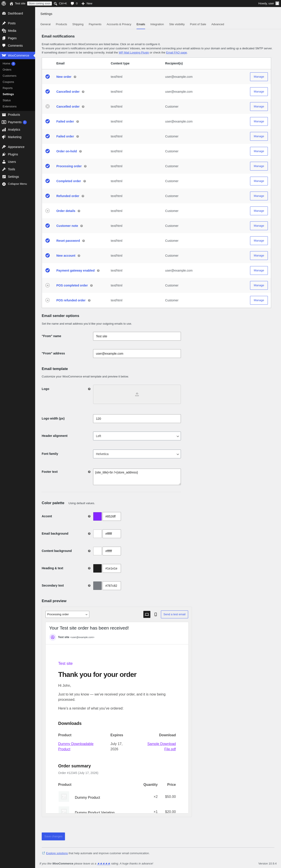The width and height of the screenshot is (281, 868).
Task: Click the "From" address input field
Action: 137,354
